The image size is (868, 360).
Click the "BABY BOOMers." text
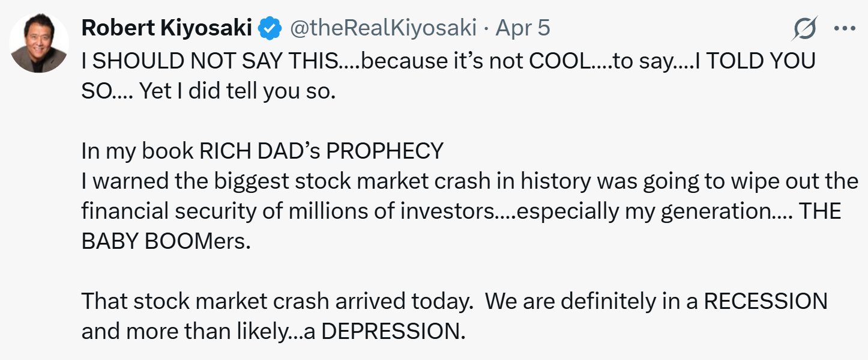(165, 242)
